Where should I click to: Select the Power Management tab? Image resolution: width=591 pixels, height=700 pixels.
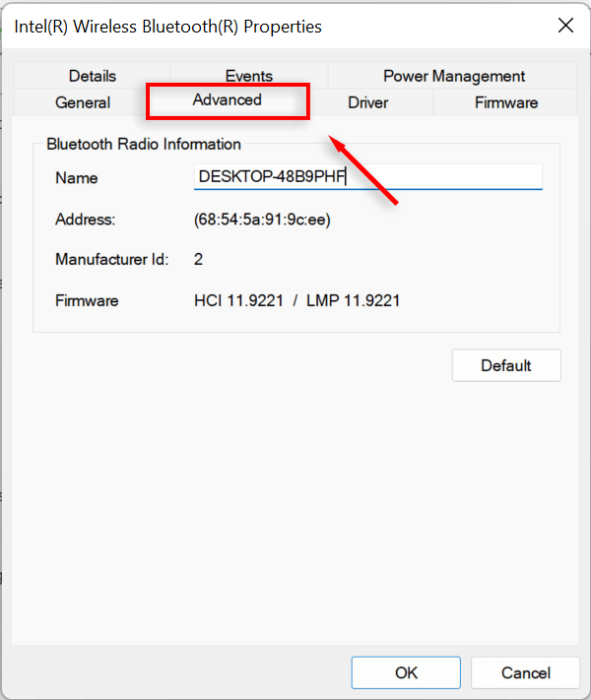click(x=453, y=76)
